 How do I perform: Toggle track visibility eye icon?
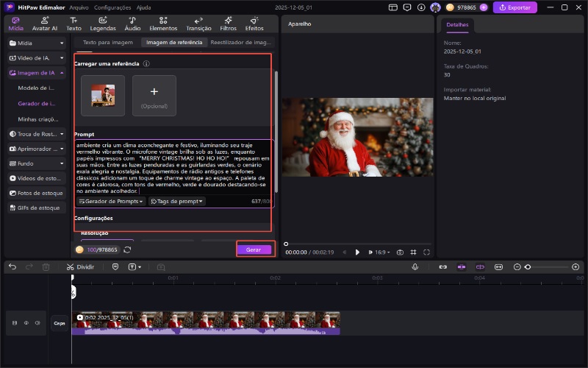pyautogui.click(x=26, y=322)
